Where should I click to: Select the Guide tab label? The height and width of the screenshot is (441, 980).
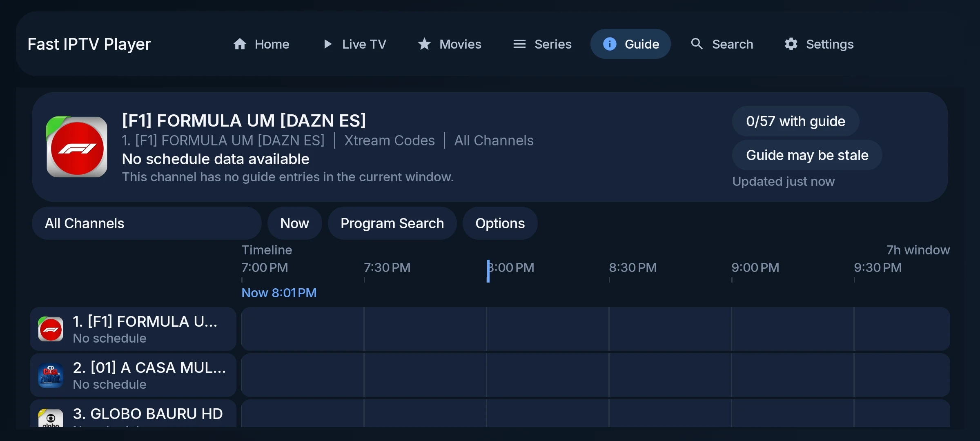pos(642,44)
